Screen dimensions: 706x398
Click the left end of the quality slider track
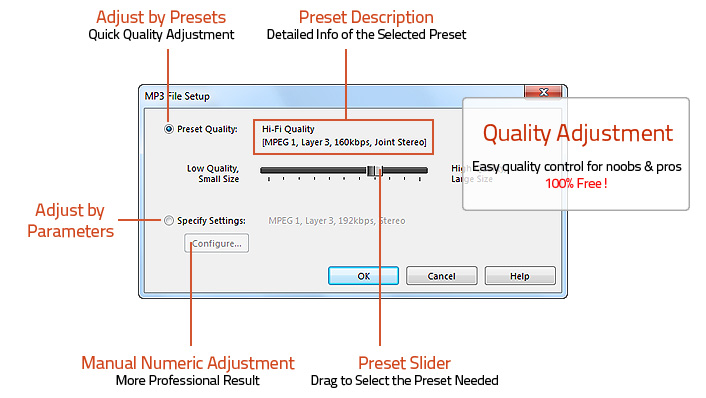point(262,170)
